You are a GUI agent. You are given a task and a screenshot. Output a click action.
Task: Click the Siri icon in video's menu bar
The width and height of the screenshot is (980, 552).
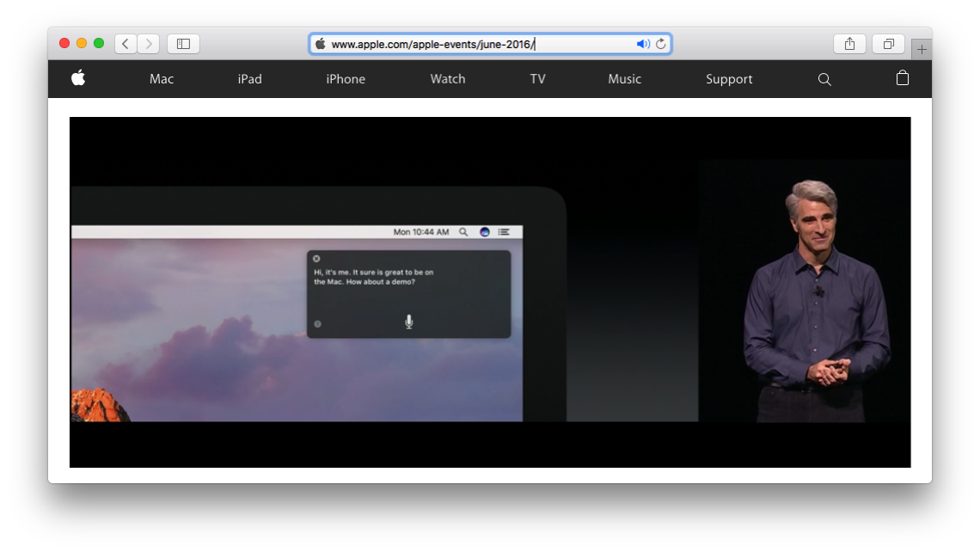[x=484, y=232]
